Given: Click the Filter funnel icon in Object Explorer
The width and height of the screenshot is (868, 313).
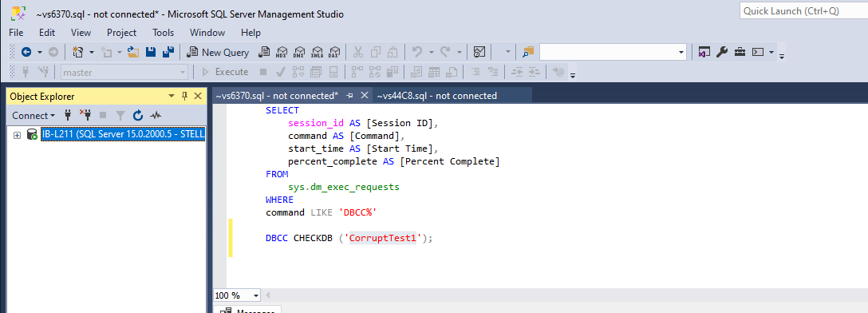Looking at the screenshot, I should pyautogui.click(x=120, y=115).
